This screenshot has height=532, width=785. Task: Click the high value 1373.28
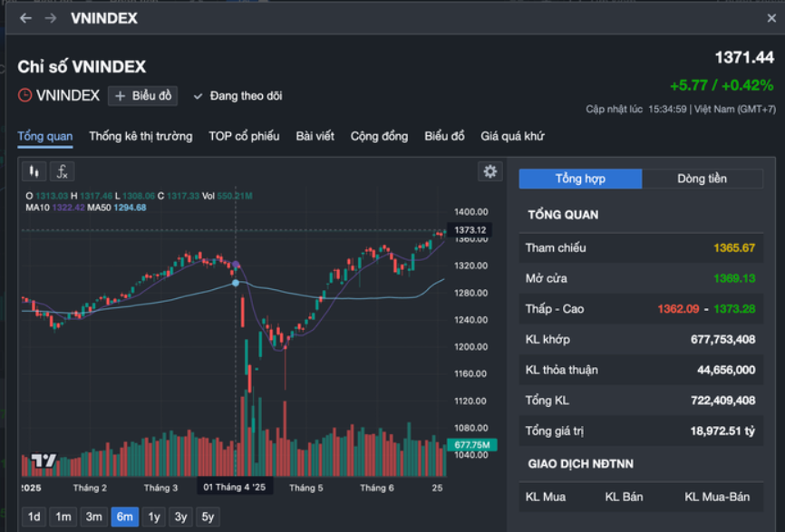[734, 309]
